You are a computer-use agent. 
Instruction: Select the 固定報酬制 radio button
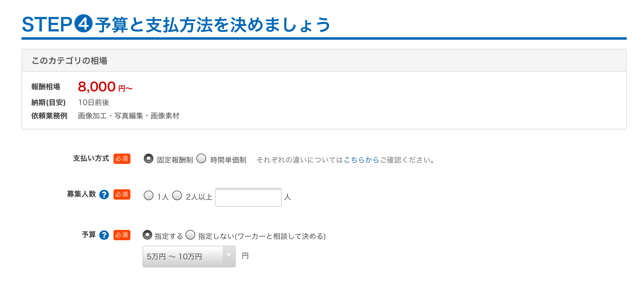coord(149,158)
